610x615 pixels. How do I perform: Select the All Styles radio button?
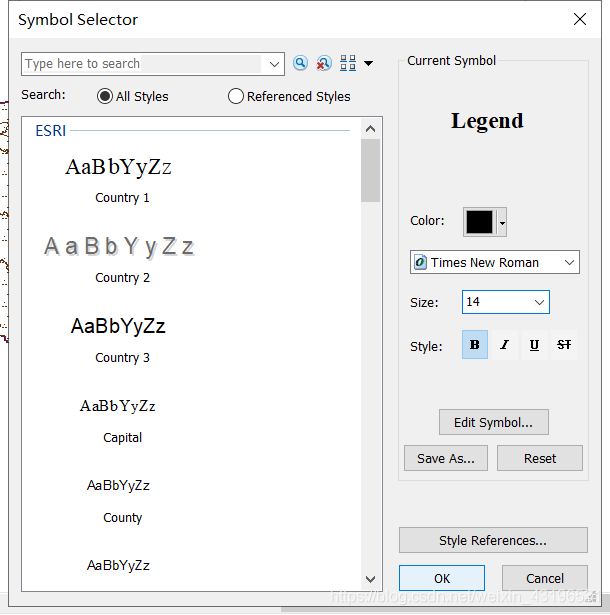[x=105, y=96]
